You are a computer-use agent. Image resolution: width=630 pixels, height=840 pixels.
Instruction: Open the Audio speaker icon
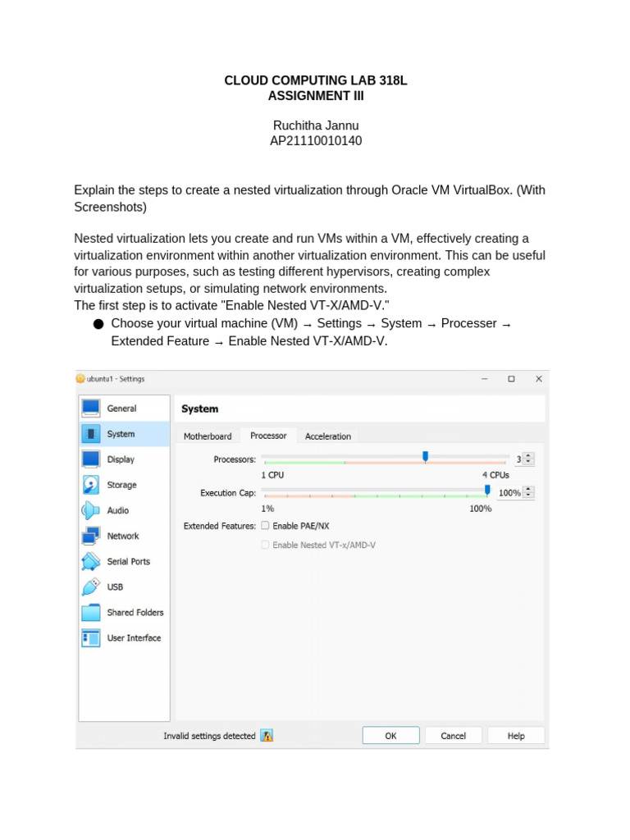[x=90, y=510]
